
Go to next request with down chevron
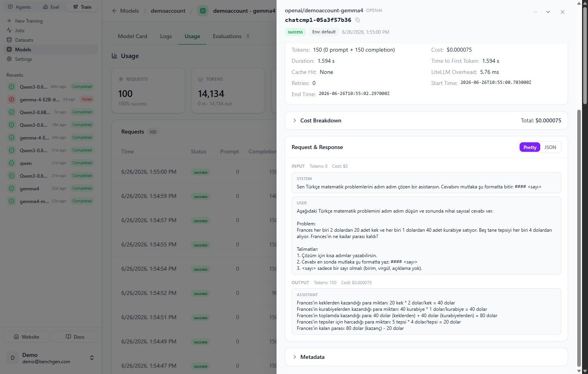(548, 12)
